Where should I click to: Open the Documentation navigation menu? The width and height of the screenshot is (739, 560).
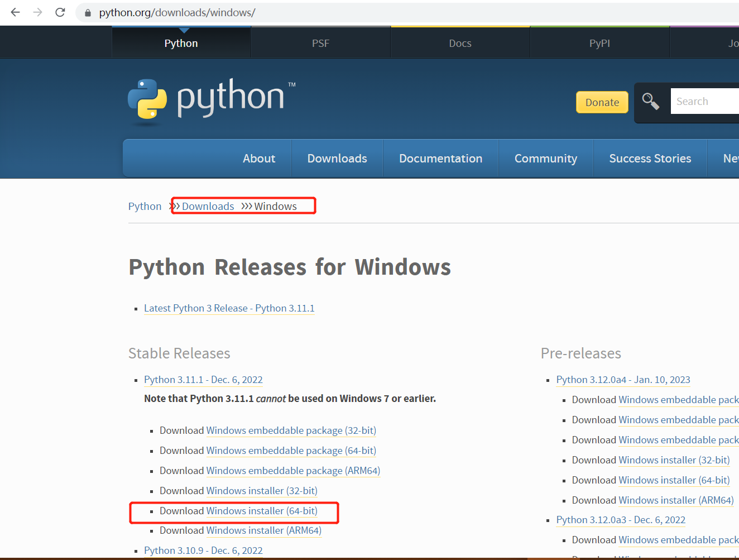click(440, 159)
